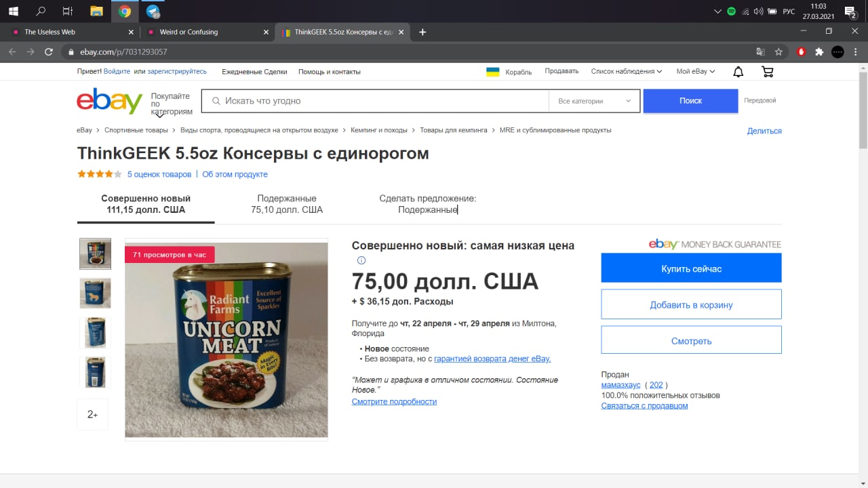Open Chrome's three-dot menu

[x=855, y=52]
